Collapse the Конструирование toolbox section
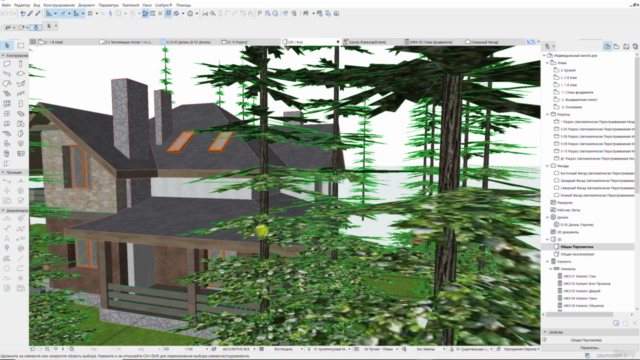640x360 pixels. 3,55
